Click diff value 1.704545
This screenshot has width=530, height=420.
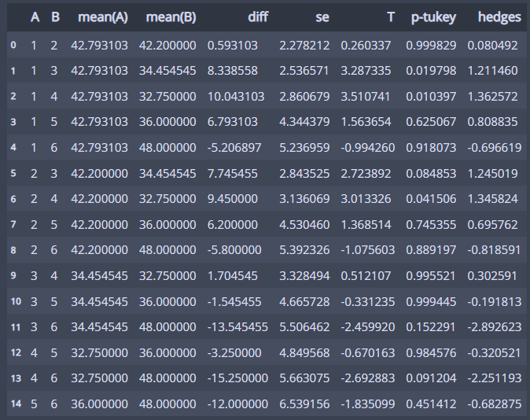(233, 276)
